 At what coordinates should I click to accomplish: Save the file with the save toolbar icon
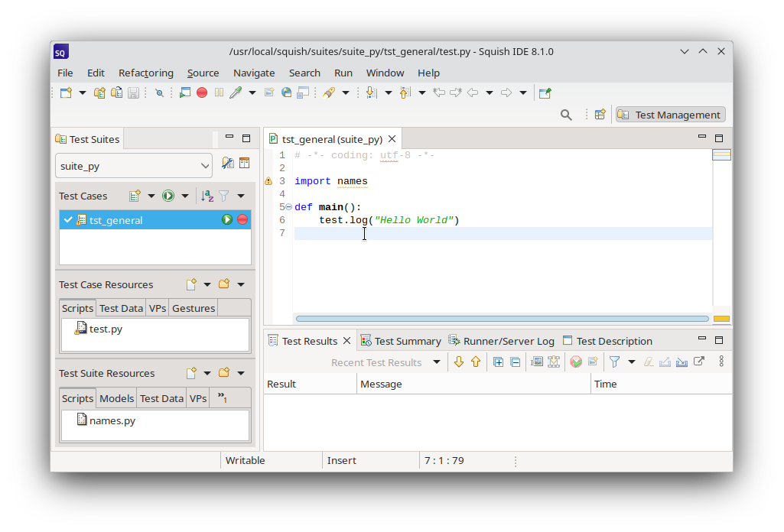click(134, 92)
